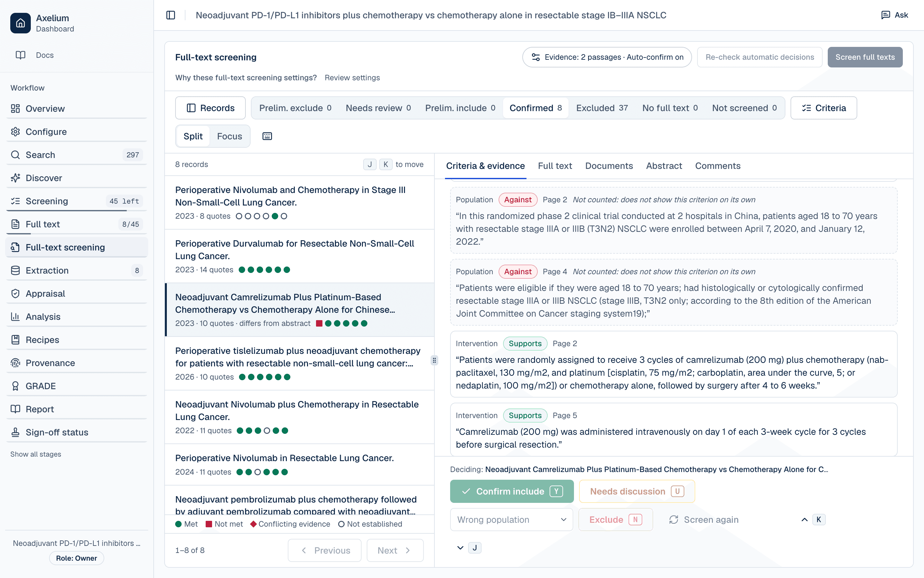Open the Criteria panel button

[x=824, y=108]
